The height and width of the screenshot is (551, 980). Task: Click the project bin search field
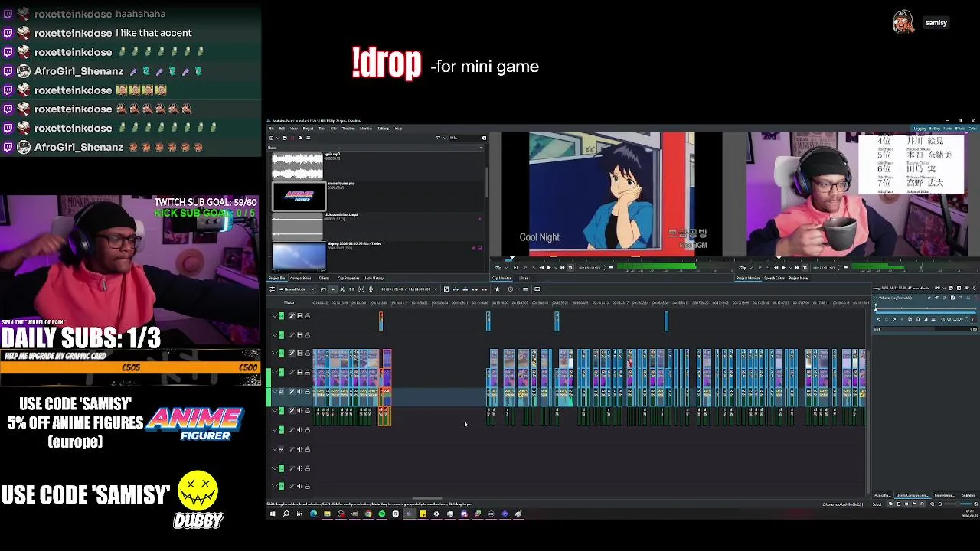[468, 138]
